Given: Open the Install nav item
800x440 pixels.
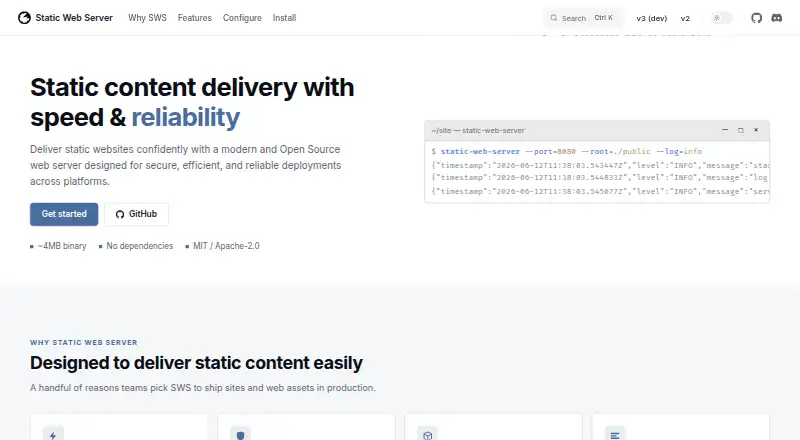Looking at the screenshot, I should click(284, 18).
